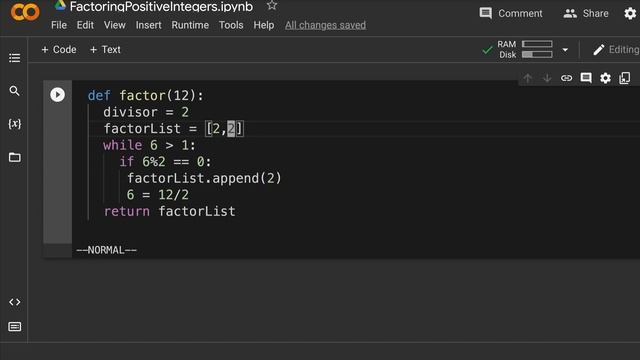Open the terminal panel icon
The width and height of the screenshot is (640, 360).
point(15,327)
